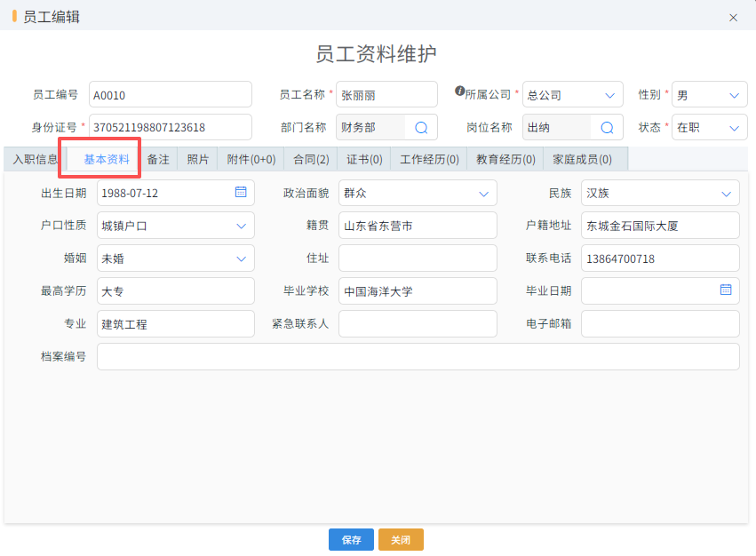The image size is (756, 556).
Task: Click the 员工编号 field with A0010
Action: (x=171, y=94)
